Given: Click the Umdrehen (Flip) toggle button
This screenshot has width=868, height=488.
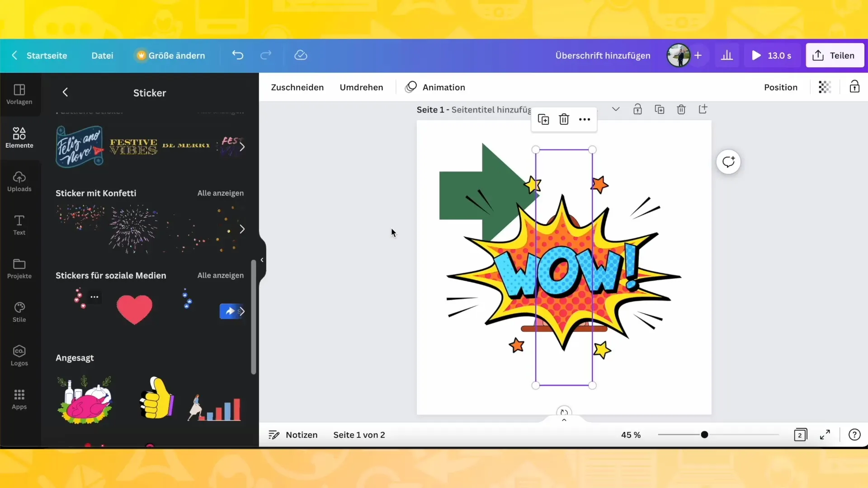Looking at the screenshot, I should coord(363,87).
